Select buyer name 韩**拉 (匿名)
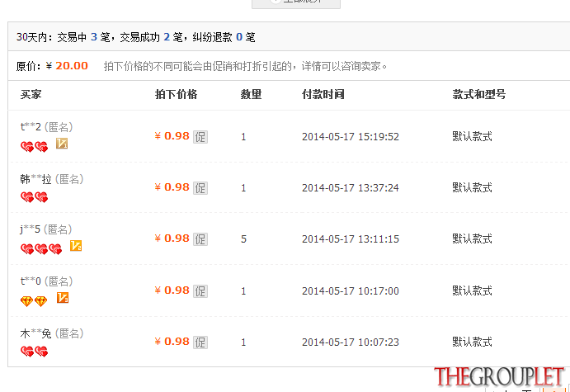The image size is (570, 392). coord(52,179)
